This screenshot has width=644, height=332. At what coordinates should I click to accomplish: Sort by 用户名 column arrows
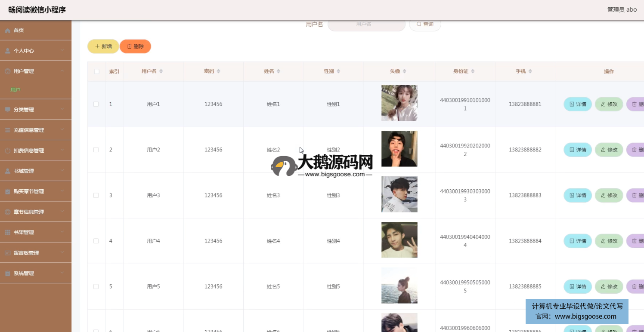161,71
